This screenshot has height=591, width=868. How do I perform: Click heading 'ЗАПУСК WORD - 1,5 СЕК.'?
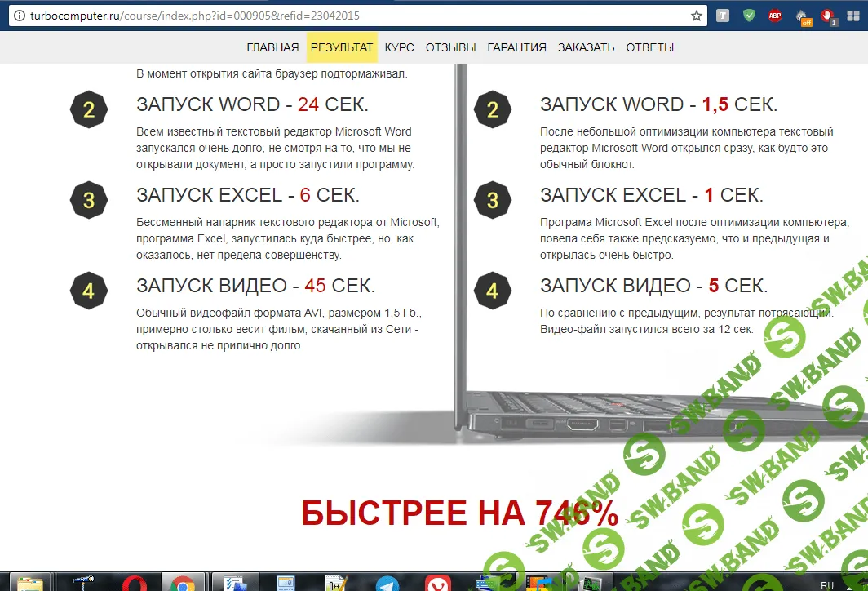[659, 104]
